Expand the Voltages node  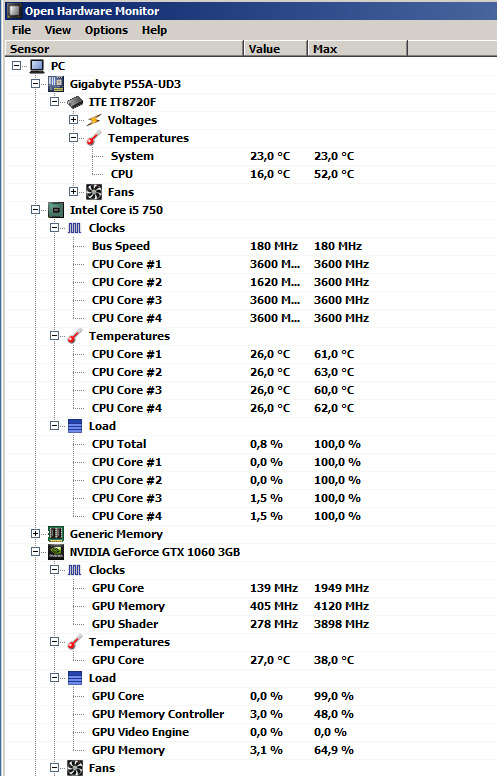point(73,120)
